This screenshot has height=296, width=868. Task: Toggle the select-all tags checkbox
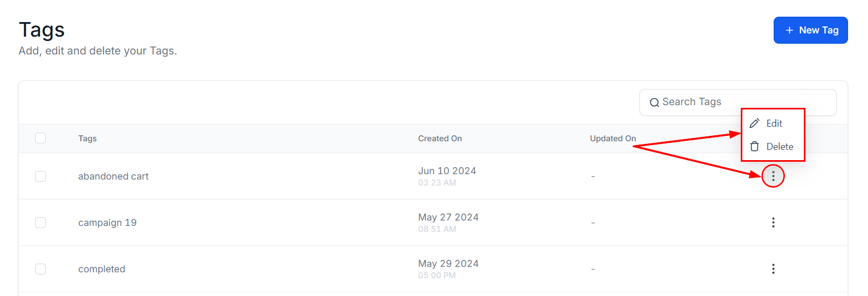[x=40, y=138]
